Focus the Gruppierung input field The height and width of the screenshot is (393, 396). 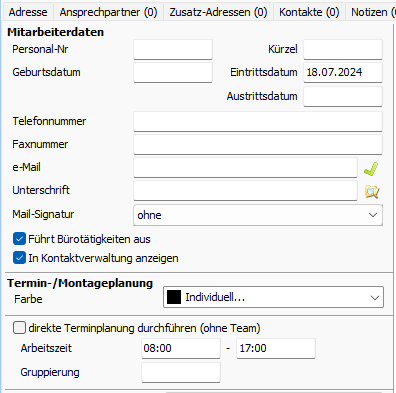click(x=181, y=372)
